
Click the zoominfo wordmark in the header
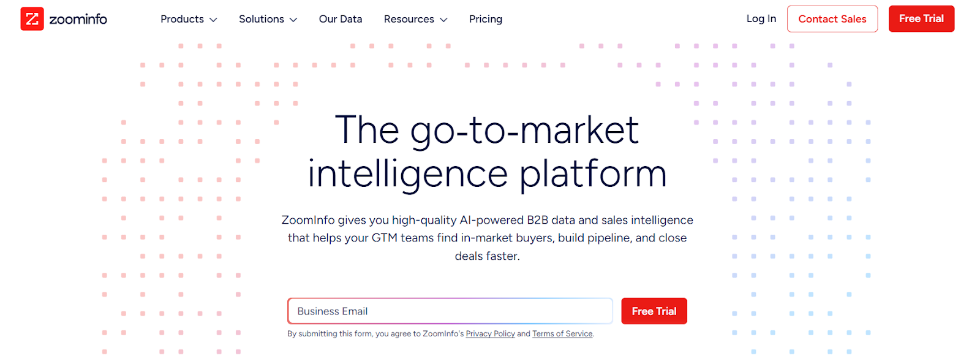point(77,19)
